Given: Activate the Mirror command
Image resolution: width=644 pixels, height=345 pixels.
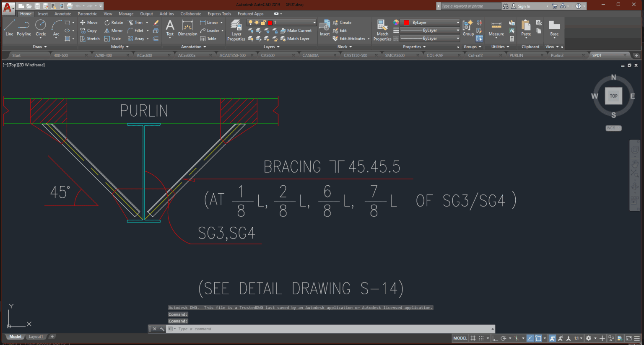Looking at the screenshot, I should pos(113,30).
